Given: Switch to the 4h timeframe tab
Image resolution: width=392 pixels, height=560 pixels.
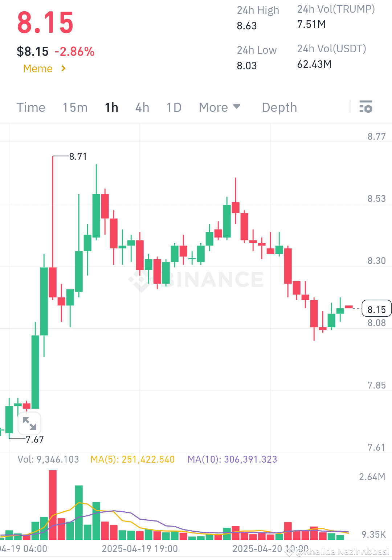Looking at the screenshot, I should click(x=142, y=107).
